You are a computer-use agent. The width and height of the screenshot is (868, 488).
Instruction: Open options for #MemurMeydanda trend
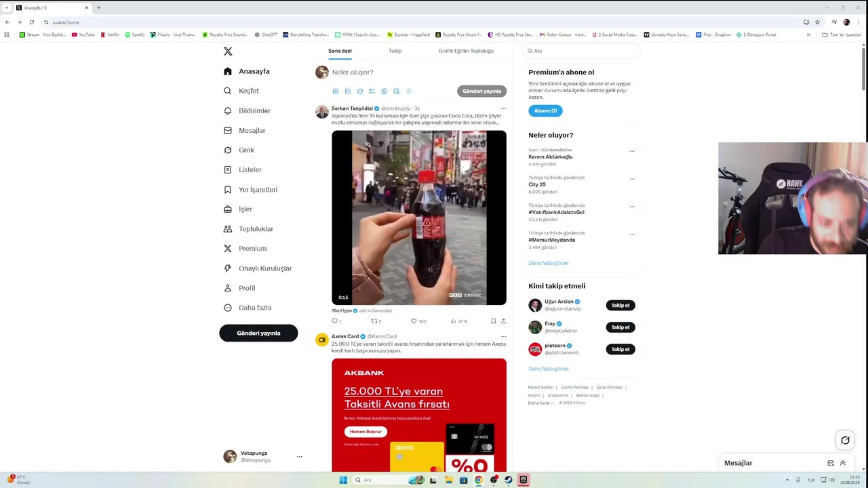click(x=632, y=235)
